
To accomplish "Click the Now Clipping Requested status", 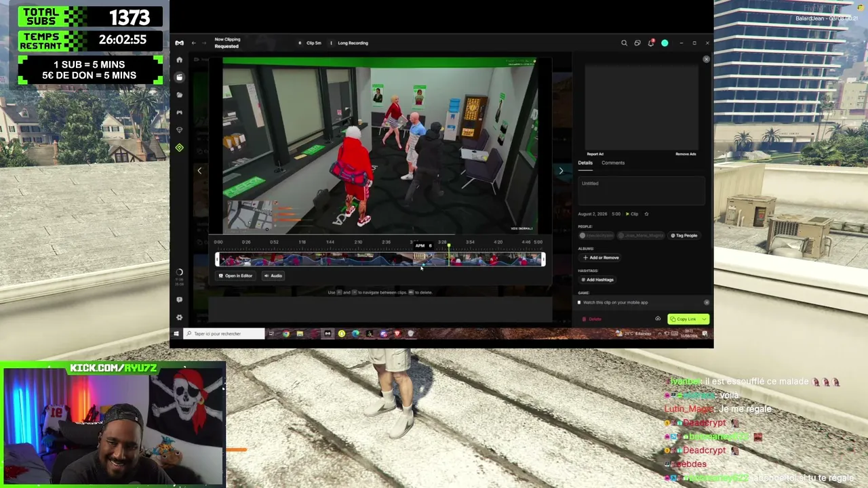I will pyautogui.click(x=227, y=43).
